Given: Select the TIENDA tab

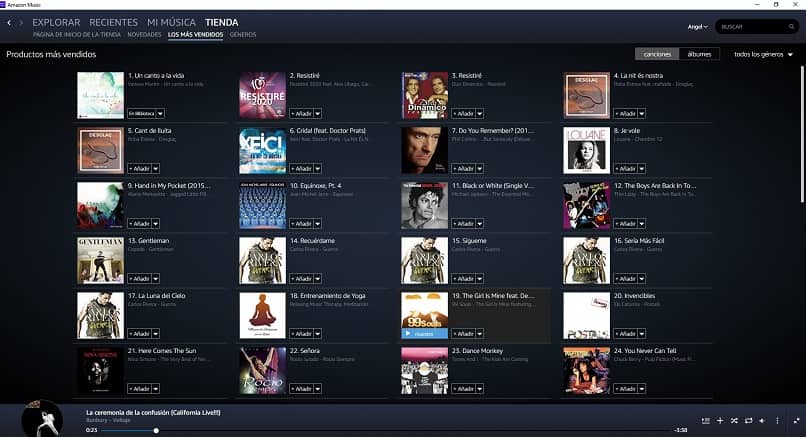Looking at the screenshot, I should point(222,23).
